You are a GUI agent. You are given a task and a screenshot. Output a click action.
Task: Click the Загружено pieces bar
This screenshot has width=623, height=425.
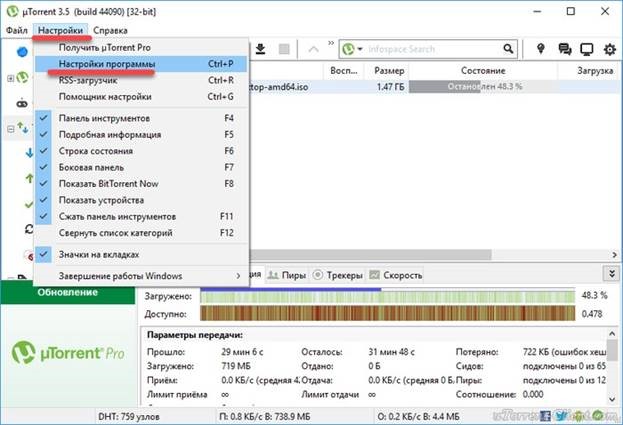pyautogui.click(x=387, y=296)
